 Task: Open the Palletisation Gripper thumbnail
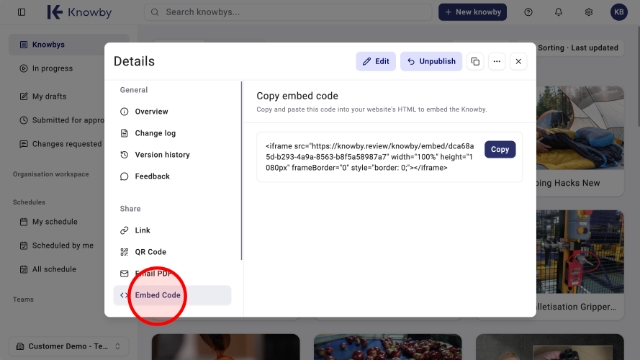(580, 252)
